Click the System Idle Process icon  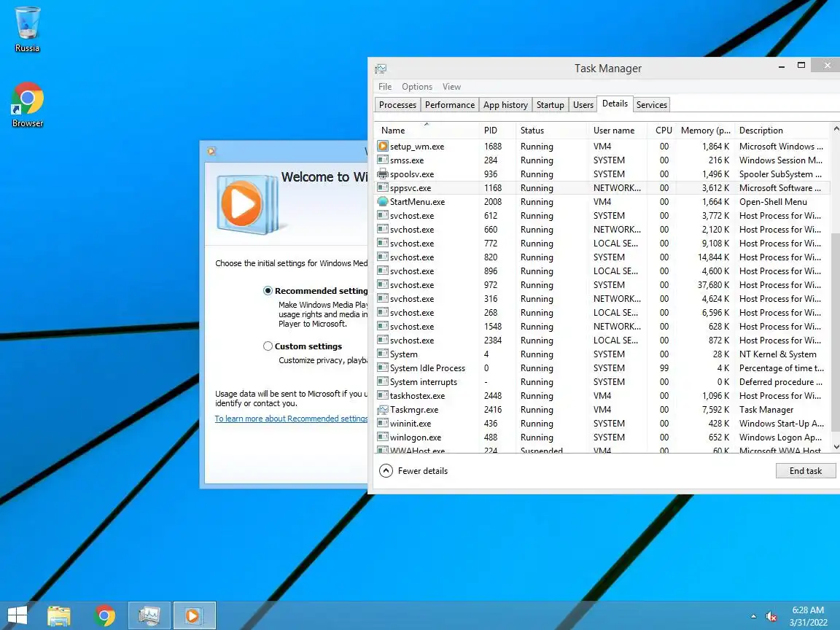pyautogui.click(x=383, y=367)
